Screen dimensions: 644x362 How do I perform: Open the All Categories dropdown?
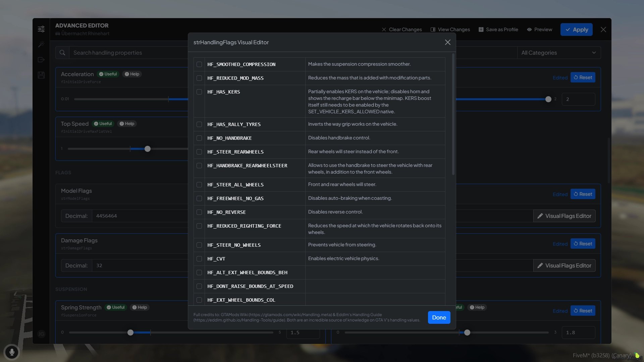coord(559,53)
